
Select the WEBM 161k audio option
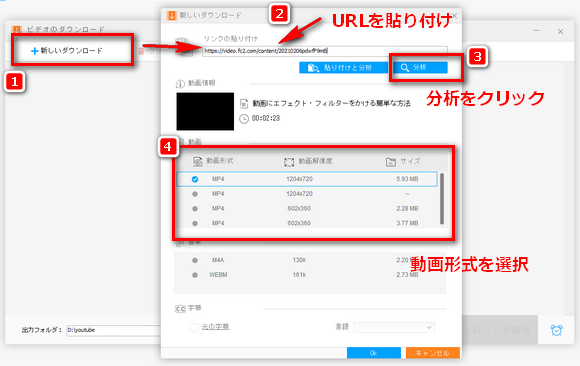click(195, 275)
